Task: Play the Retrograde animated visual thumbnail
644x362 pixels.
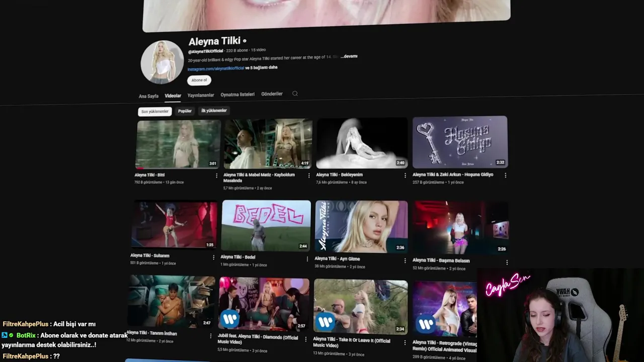Action: click(445, 308)
